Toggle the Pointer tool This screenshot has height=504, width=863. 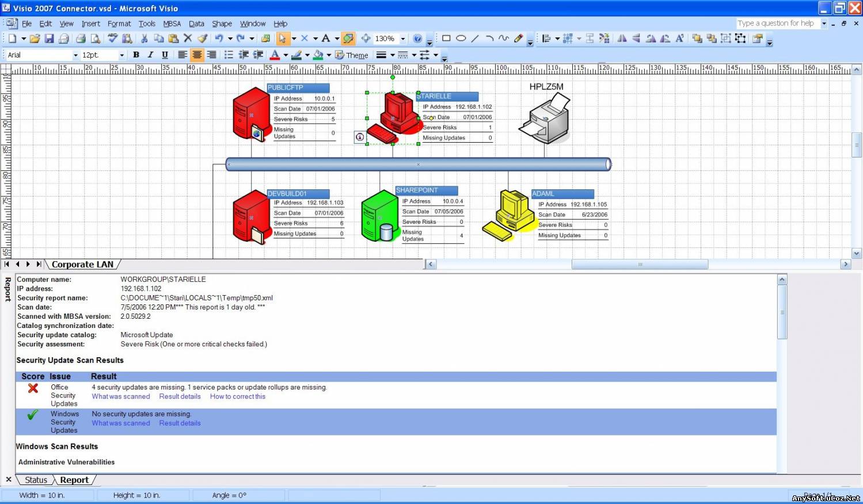pos(282,39)
